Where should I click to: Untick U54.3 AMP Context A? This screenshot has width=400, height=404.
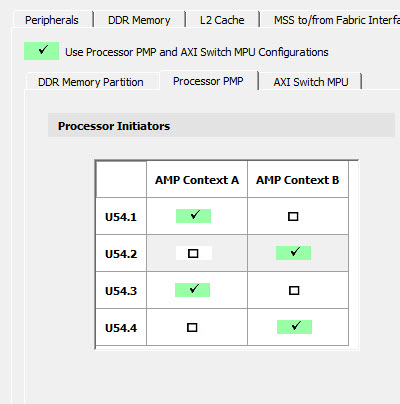click(192, 290)
